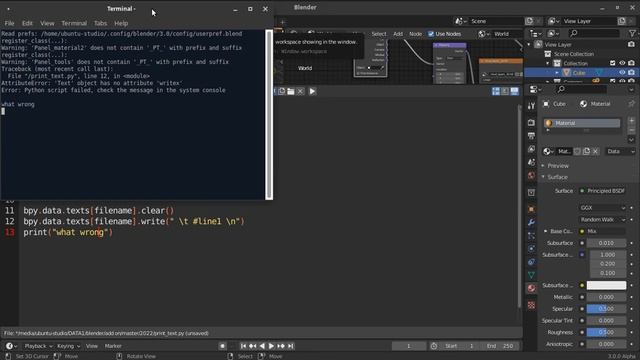This screenshot has height=360, width=640.
Task: Open Terminal File menu
Action: 9,23
